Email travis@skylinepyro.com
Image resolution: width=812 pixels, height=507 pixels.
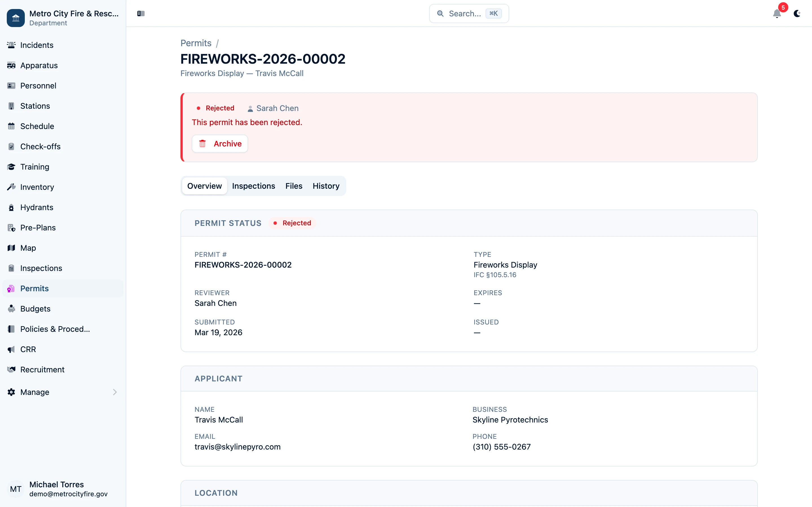(x=237, y=447)
